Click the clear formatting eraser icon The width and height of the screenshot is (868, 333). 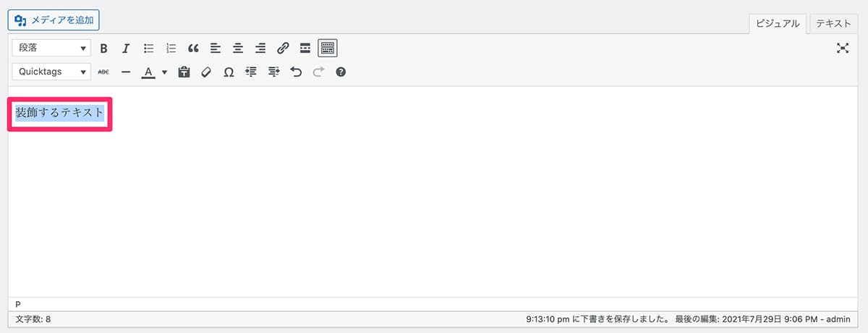(206, 72)
